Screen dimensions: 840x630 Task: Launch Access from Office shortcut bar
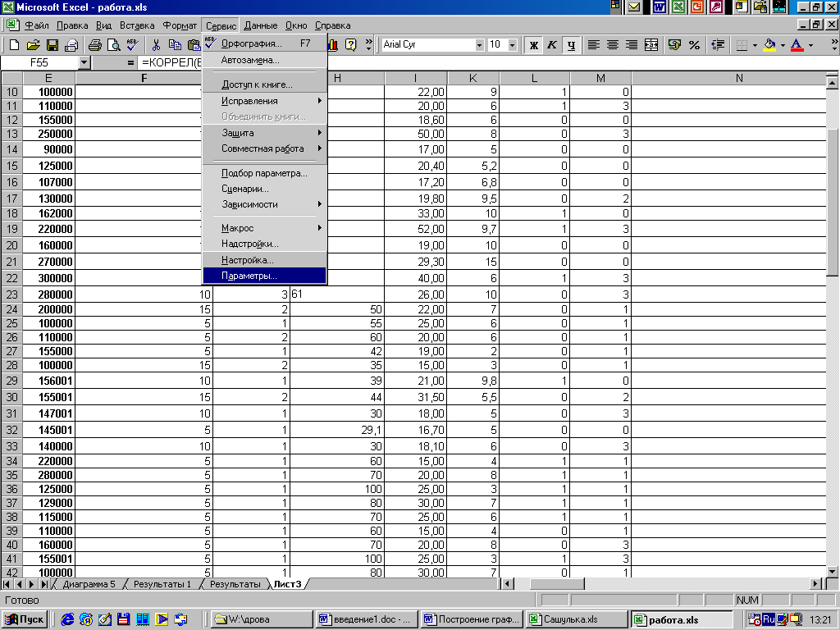(715, 7)
